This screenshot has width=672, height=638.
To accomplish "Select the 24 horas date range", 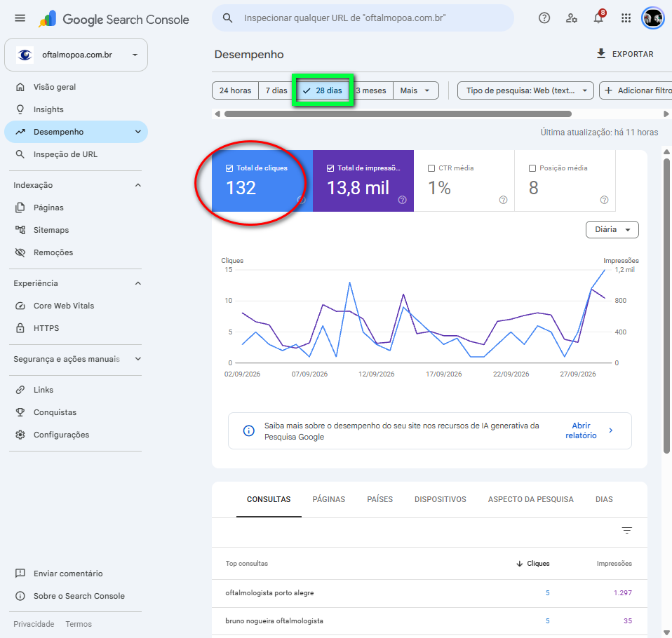I will point(235,90).
